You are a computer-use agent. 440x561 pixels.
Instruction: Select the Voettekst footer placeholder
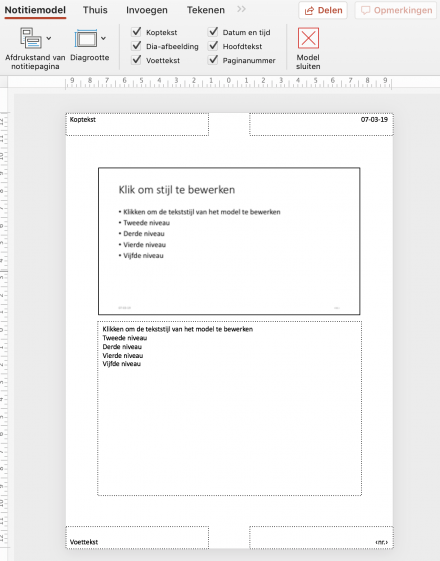pos(137,537)
